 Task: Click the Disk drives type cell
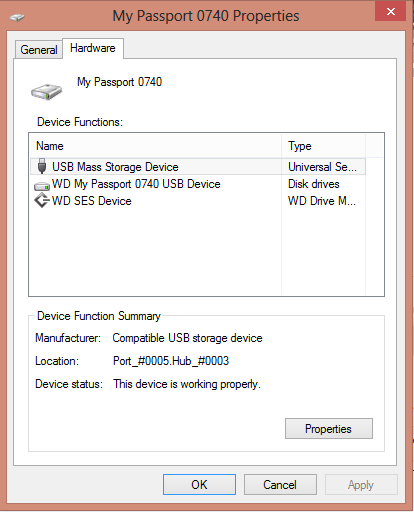point(314,184)
